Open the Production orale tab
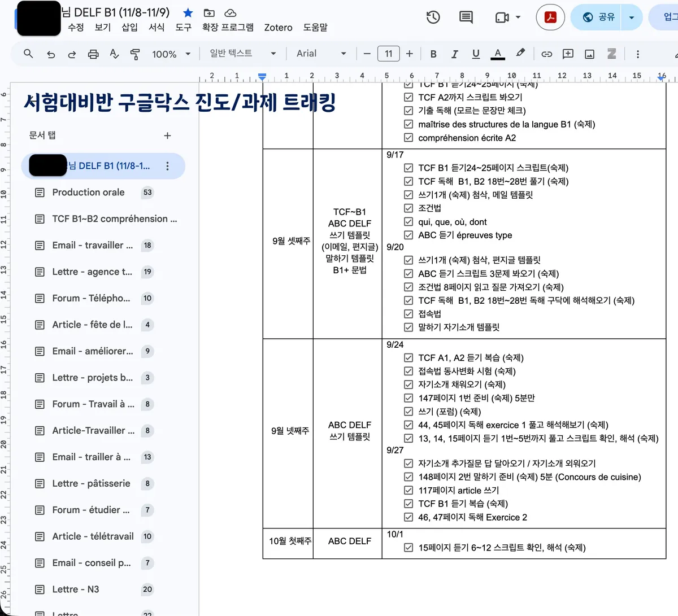678x616 pixels. point(103,193)
